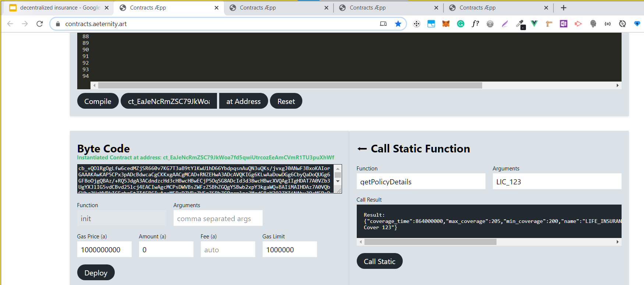Open the red video recorder extension
Image resolution: width=644 pixels, height=285 pixels.
pos(578,24)
